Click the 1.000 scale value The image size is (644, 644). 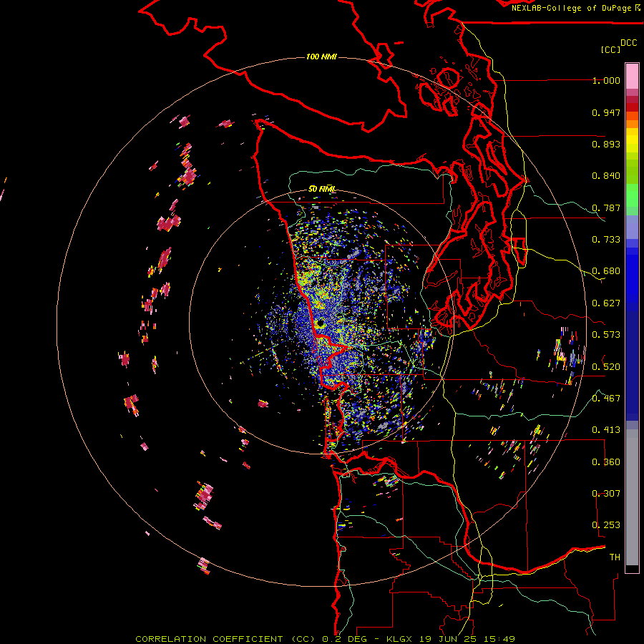[x=606, y=80]
